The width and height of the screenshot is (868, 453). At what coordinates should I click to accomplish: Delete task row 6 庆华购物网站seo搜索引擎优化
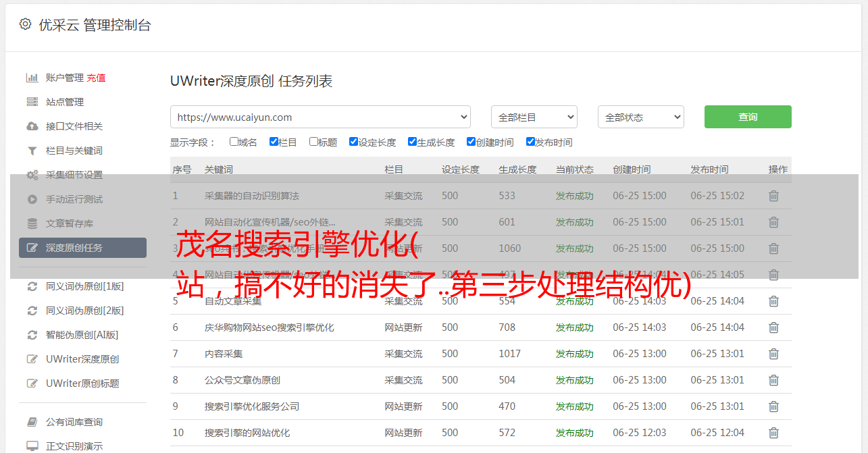(x=774, y=327)
